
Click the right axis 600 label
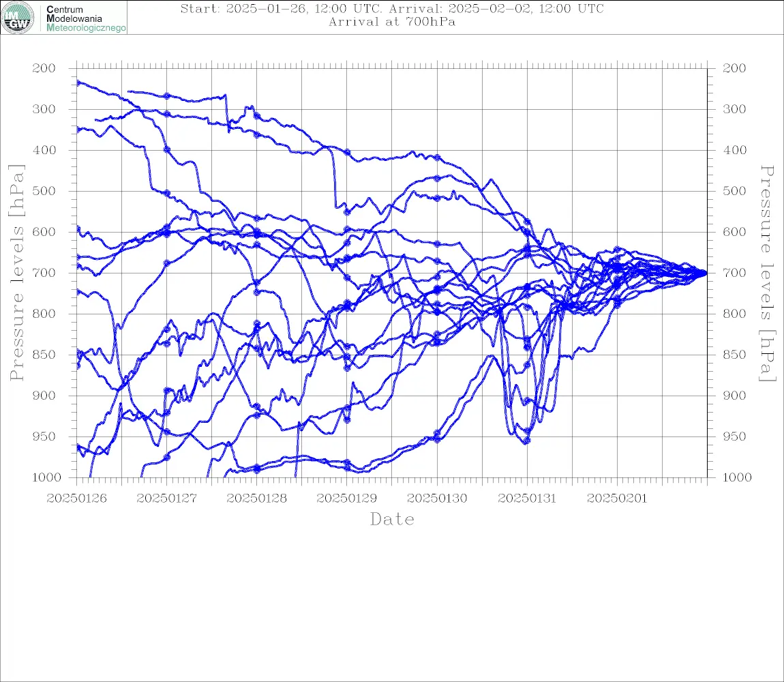[x=734, y=232]
